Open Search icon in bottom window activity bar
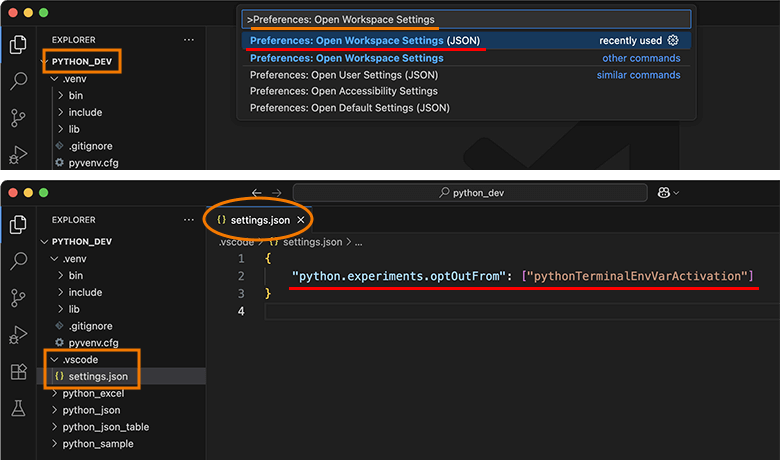This screenshot has width=780, height=460. tap(18, 261)
